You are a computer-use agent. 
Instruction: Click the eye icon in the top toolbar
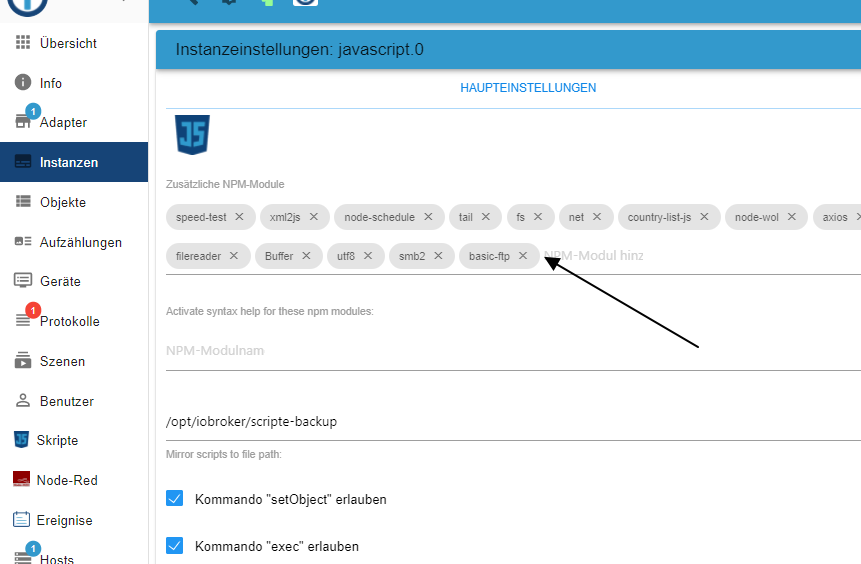point(305,2)
